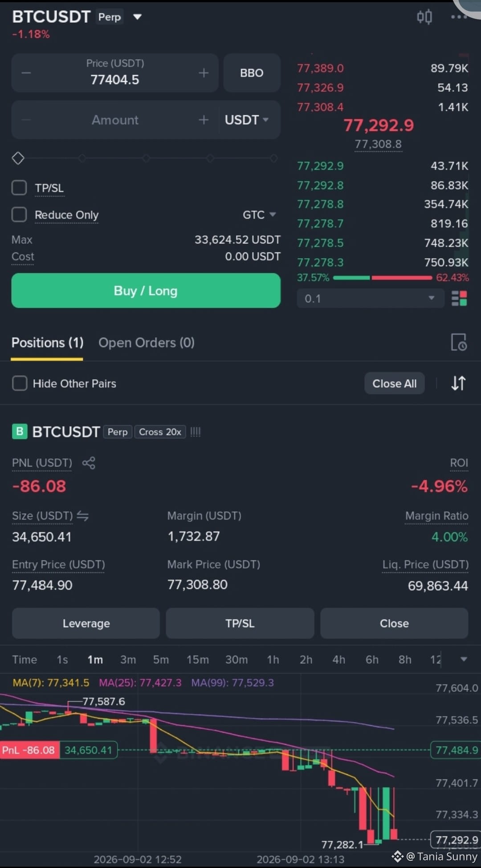The height and width of the screenshot is (868, 481).
Task: Click the positions sort arrows icon
Action: click(458, 383)
